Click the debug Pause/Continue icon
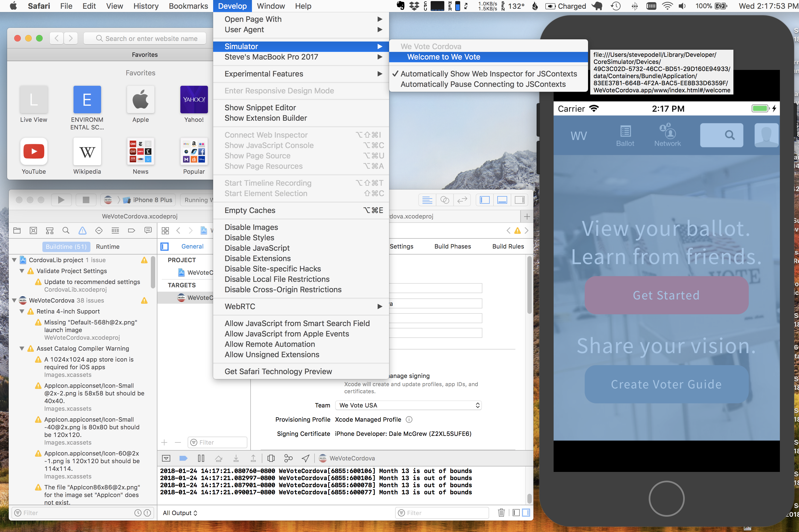This screenshot has width=799, height=532. tap(201, 458)
